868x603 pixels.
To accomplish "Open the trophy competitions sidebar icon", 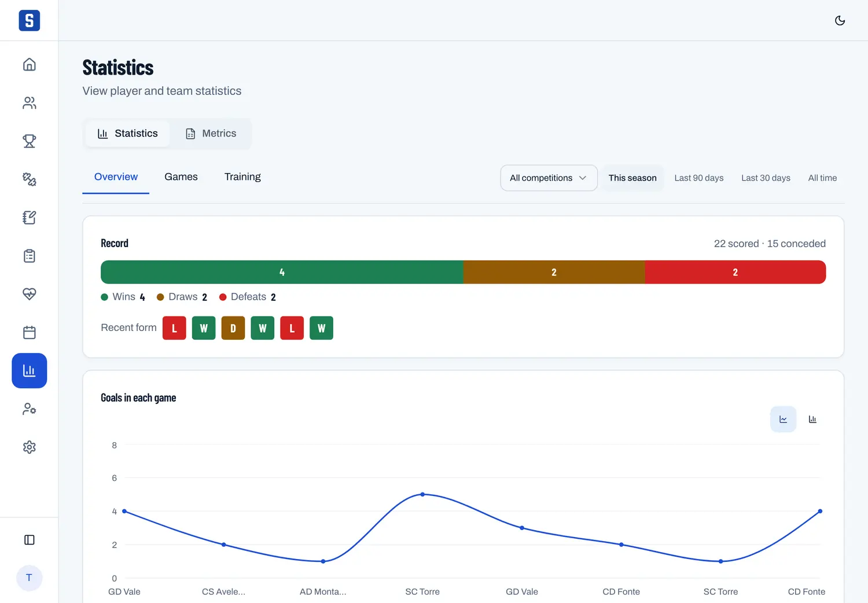I will (x=29, y=141).
